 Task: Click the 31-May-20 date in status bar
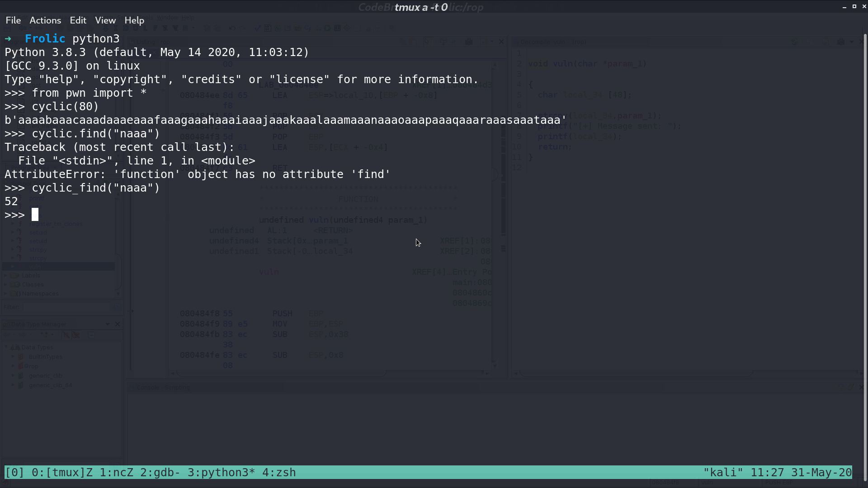[821, 473]
